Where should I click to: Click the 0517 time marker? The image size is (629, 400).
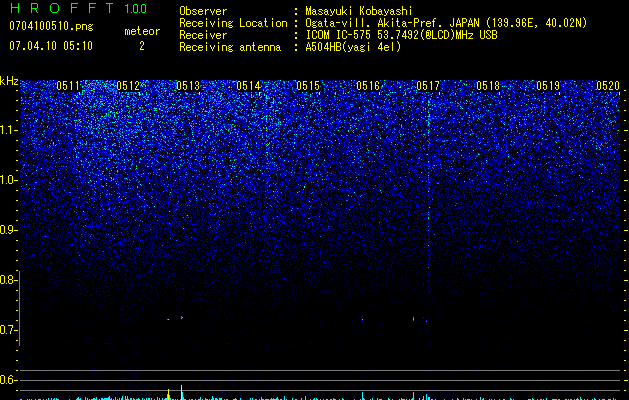[x=428, y=86]
